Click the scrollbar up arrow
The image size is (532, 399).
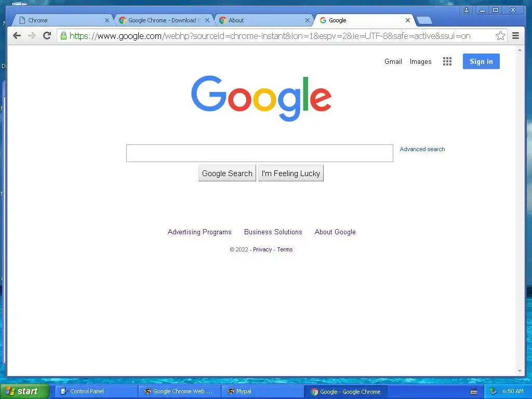pos(520,49)
